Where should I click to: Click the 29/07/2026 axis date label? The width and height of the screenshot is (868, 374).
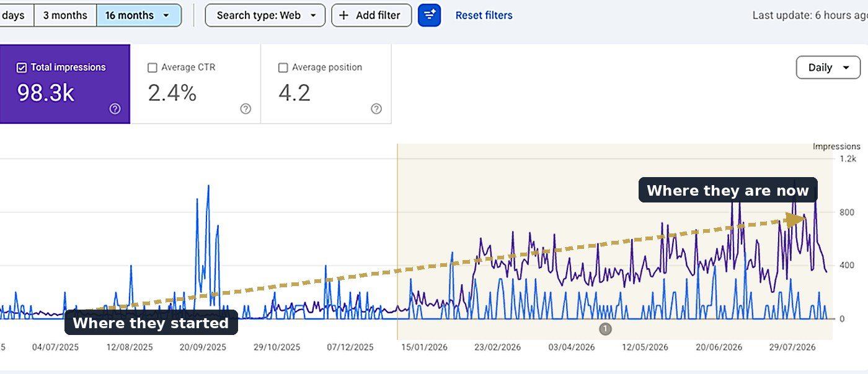coord(793,347)
